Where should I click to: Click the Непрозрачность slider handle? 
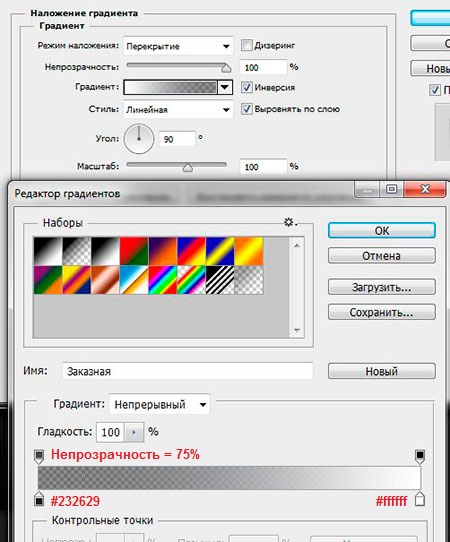[226, 68]
